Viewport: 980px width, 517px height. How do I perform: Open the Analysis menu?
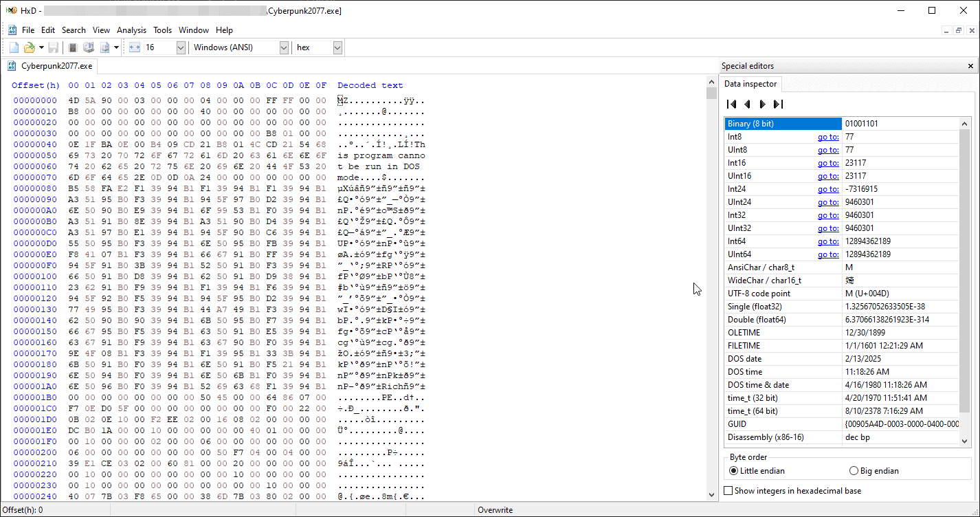pyautogui.click(x=131, y=30)
